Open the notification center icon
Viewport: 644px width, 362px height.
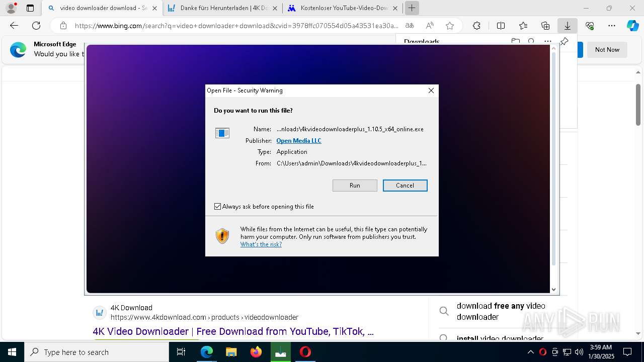[x=627, y=352]
